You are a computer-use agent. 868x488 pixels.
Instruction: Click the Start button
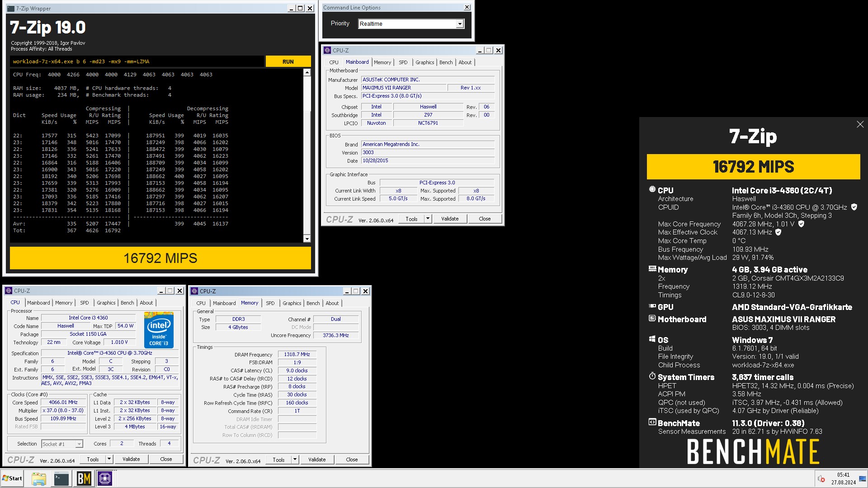click(x=12, y=479)
